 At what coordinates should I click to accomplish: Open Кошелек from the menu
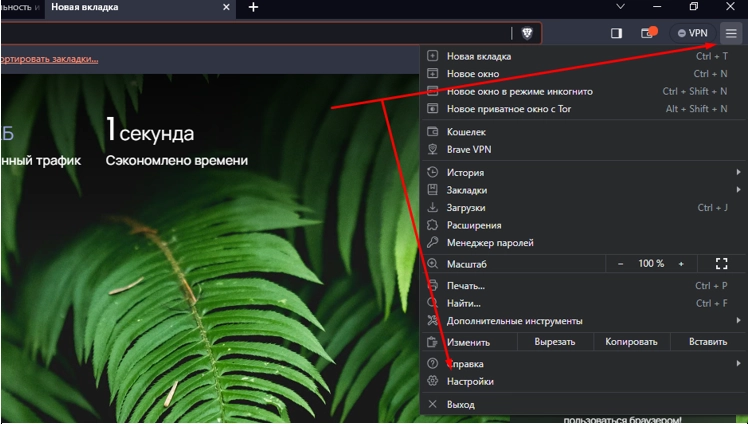click(x=583, y=132)
